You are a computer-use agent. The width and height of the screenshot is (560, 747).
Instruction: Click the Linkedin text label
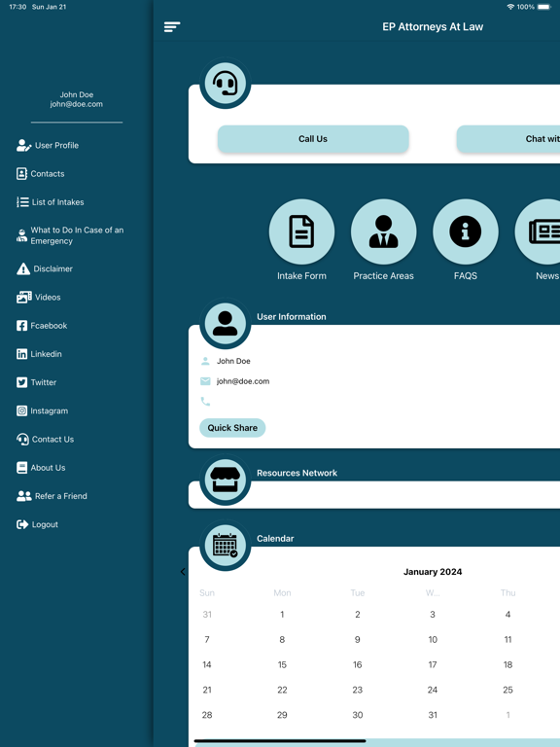pyautogui.click(x=47, y=354)
